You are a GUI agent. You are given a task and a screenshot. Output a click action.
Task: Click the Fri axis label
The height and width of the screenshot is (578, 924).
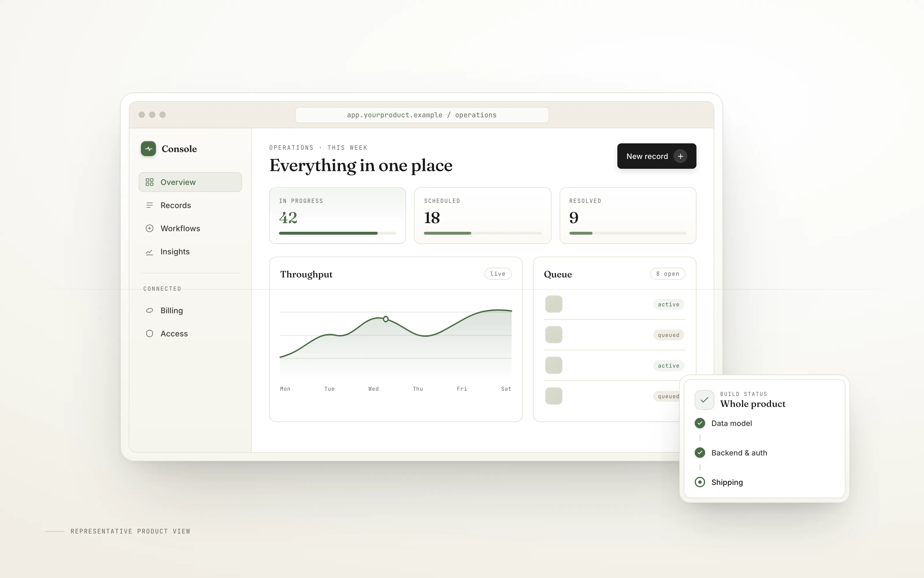[462, 389]
